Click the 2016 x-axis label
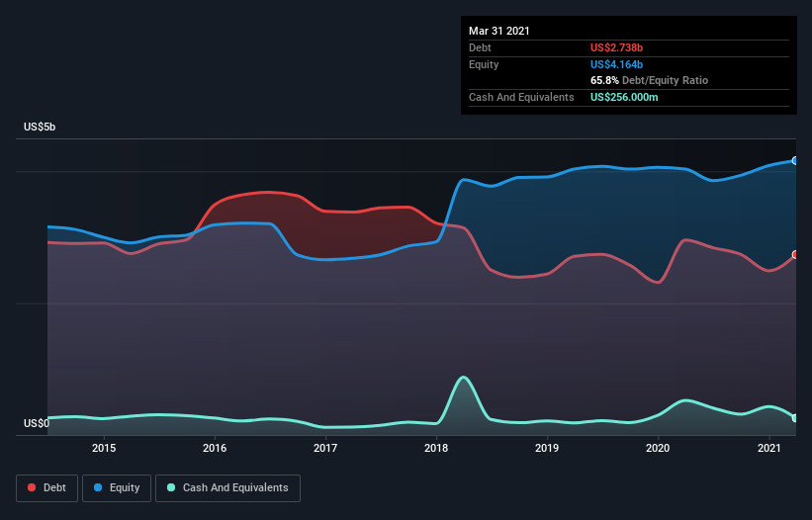The image size is (812, 520). [x=215, y=448]
